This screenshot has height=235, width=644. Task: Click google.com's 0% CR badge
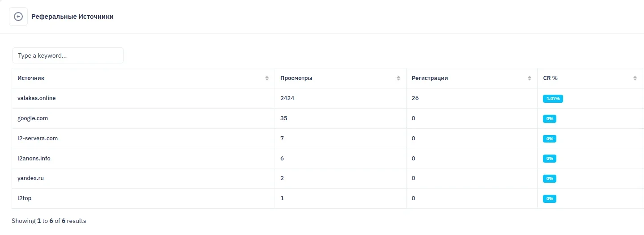[550, 119]
